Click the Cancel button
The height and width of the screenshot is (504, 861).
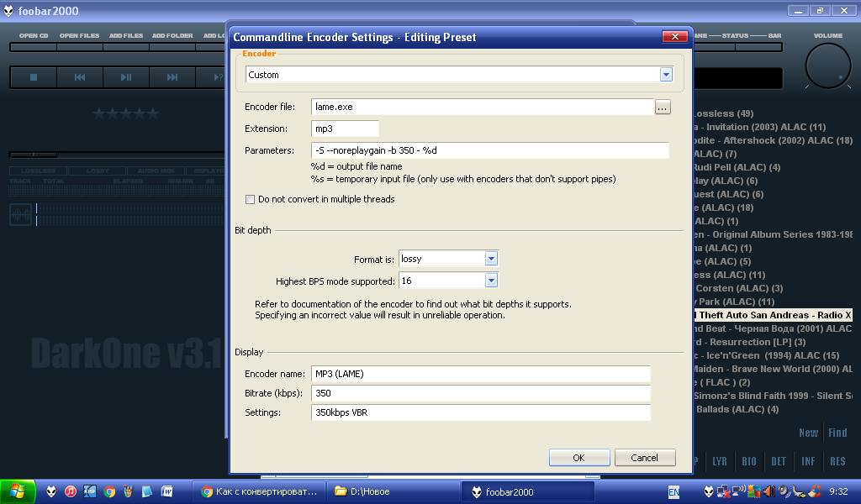tap(644, 458)
